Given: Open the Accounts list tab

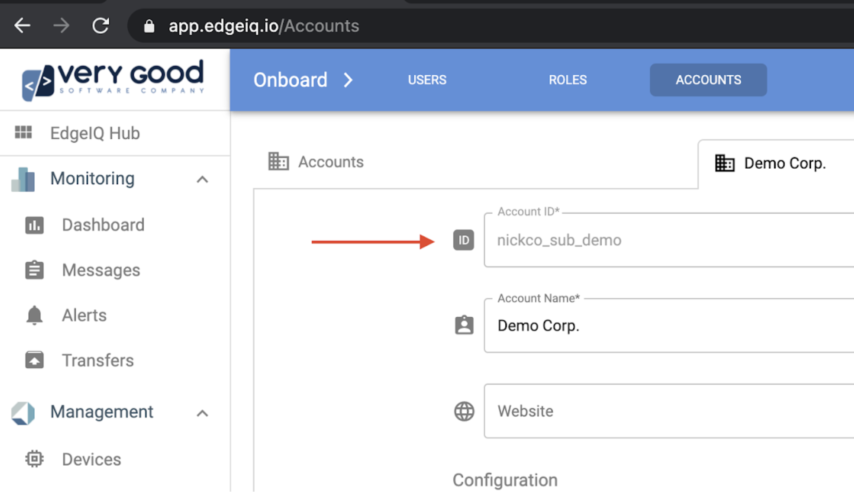Looking at the screenshot, I should coord(316,162).
